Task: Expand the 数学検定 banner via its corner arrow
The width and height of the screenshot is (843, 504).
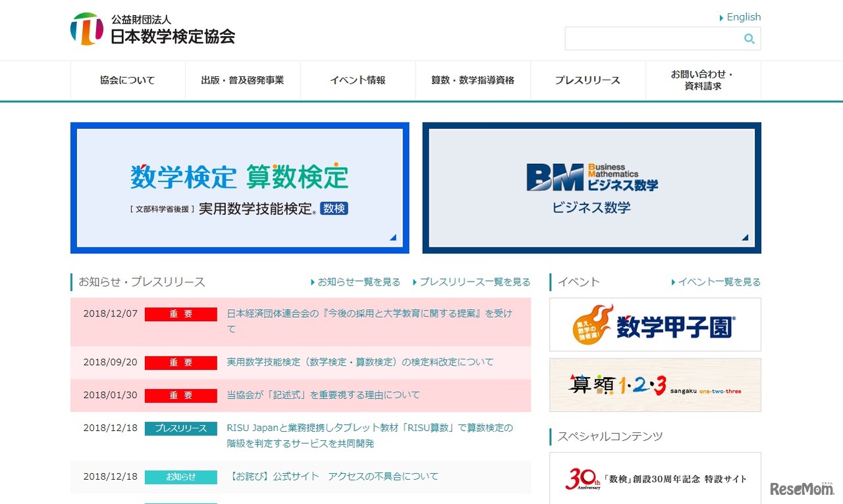Action: [x=393, y=236]
